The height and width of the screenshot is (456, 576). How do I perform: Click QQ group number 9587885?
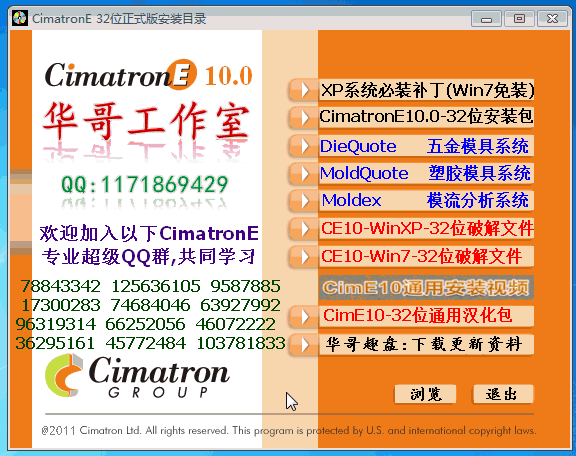coord(245,286)
